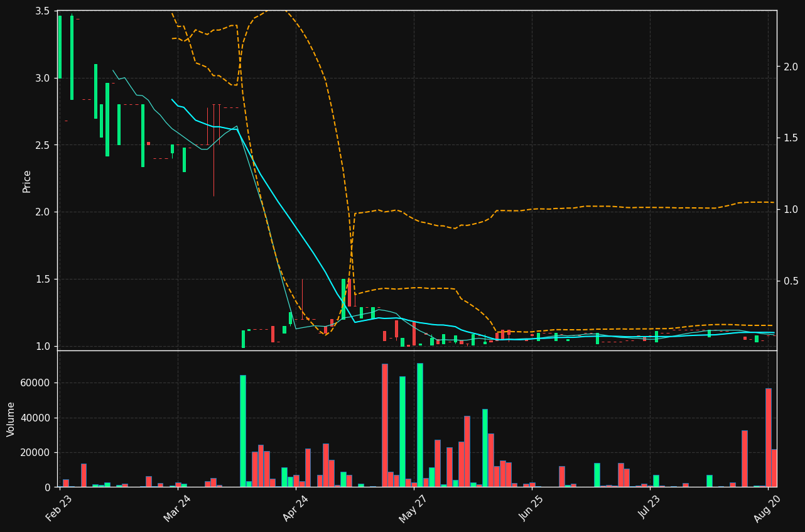Click the Price axis title
Screen dimensions: 805x532
click(27, 181)
